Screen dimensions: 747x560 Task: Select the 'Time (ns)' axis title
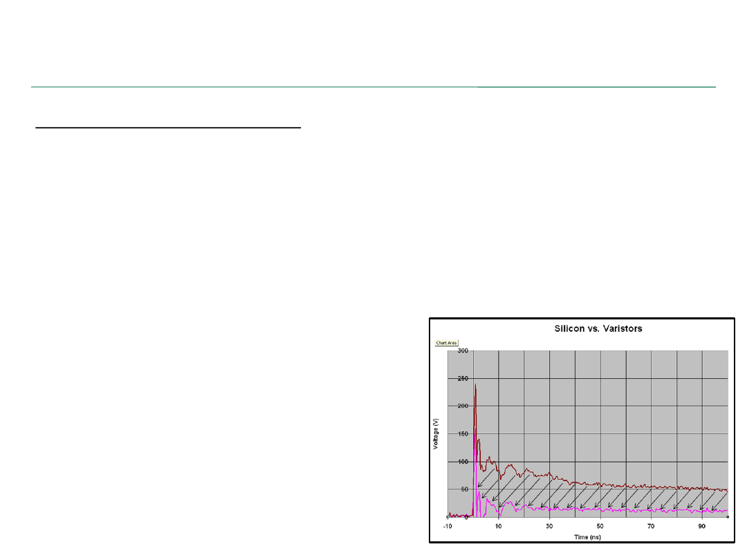588,536
